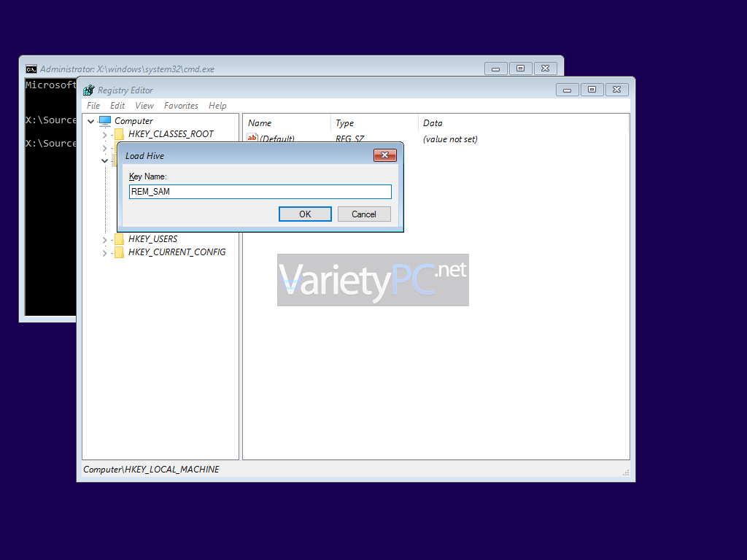
Task: Click the resize grip in Registry Editor corner
Action: [x=626, y=472]
